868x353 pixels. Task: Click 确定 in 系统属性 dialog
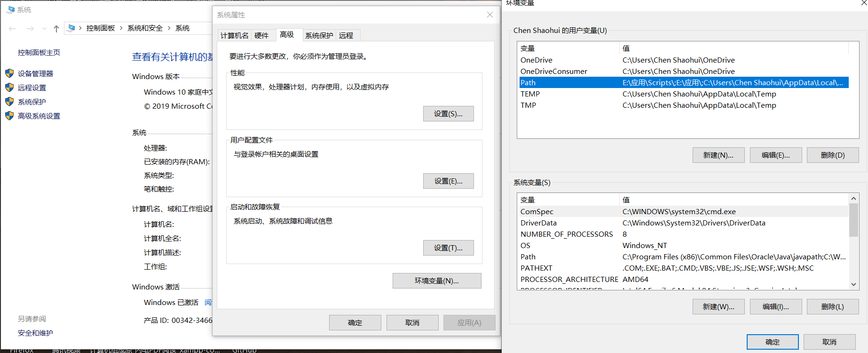[355, 322]
